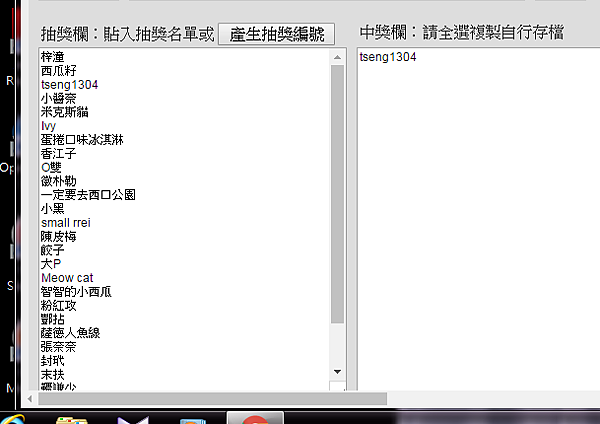Click the left arrow of the horizontal scrollbar
The image size is (600, 424).
[30, 399]
